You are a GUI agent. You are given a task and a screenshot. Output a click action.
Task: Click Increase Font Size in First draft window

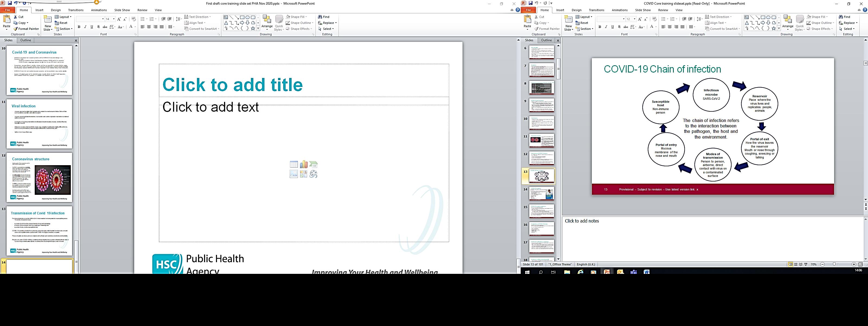coord(119,19)
